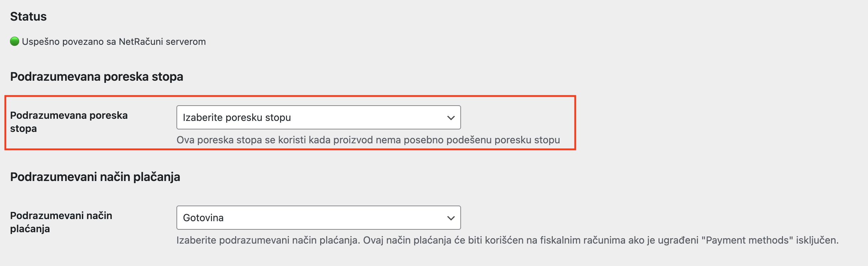The height and width of the screenshot is (266, 868).
Task: Focus the 'Izaberite poresku stopu' select field
Action: (x=318, y=117)
